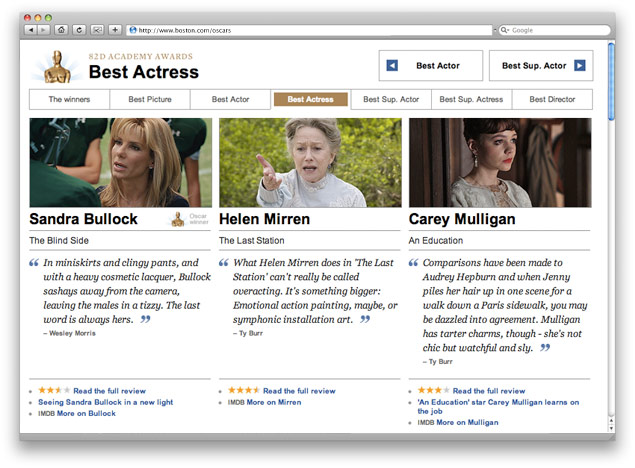Click the Sandra Bullock photo

pyautogui.click(x=121, y=163)
